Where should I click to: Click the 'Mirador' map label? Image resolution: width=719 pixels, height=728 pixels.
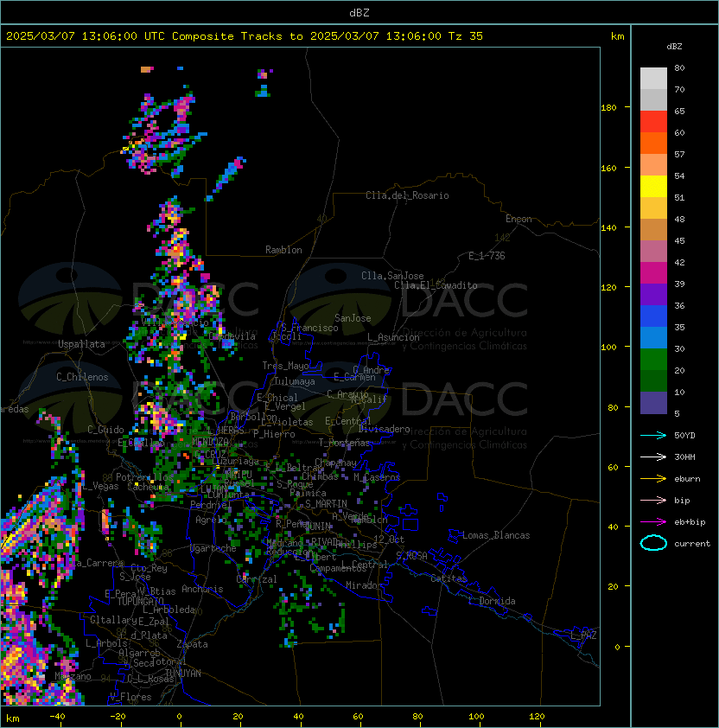pyautogui.click(x=365, y=585)
